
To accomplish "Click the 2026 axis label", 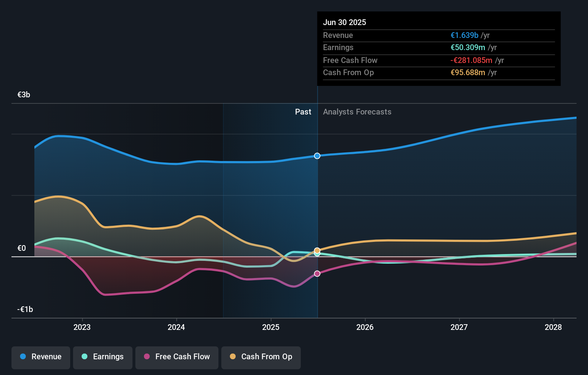I will click(365, 327).
